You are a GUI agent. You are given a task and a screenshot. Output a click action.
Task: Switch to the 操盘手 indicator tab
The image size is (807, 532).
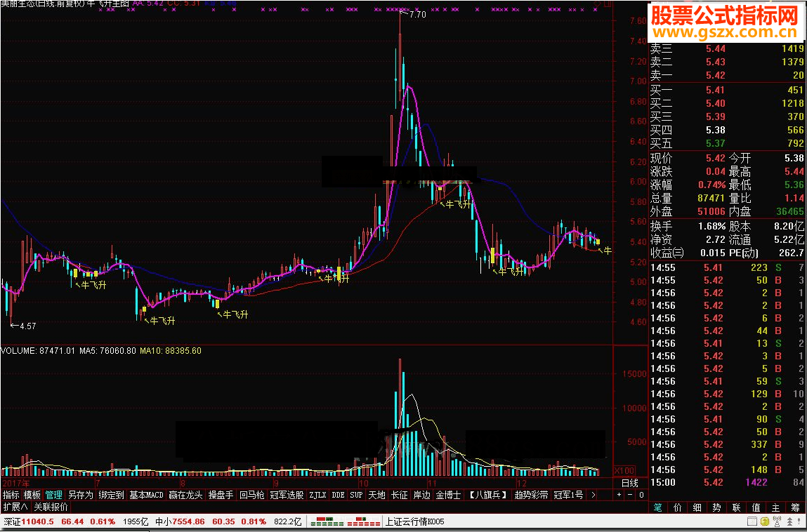click(221, 495)
